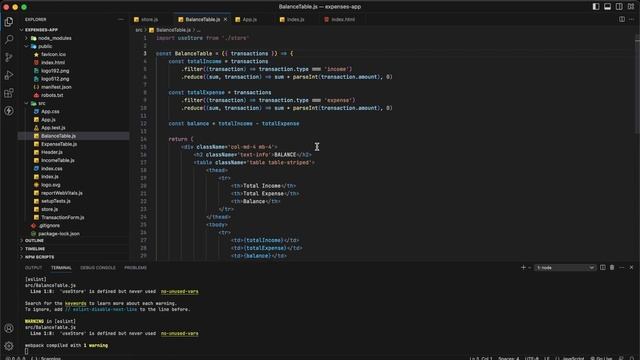Click the src breadcrumb segment
The height and width of the screenshot is (360, 640).
[139, 30]
